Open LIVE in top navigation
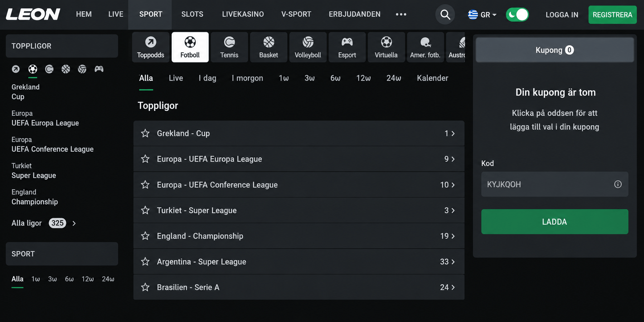Viewport: 644px width, 322px height. (x=116, y=14)
